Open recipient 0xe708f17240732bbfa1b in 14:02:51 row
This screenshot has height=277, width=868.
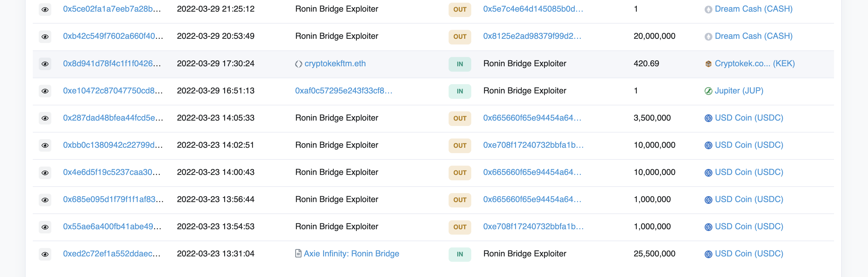(533, 145)
